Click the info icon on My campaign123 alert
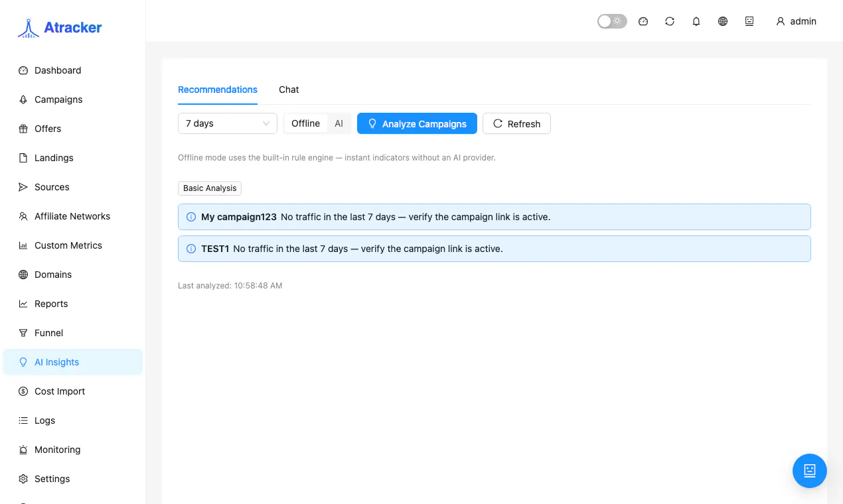 pos(191,217)
